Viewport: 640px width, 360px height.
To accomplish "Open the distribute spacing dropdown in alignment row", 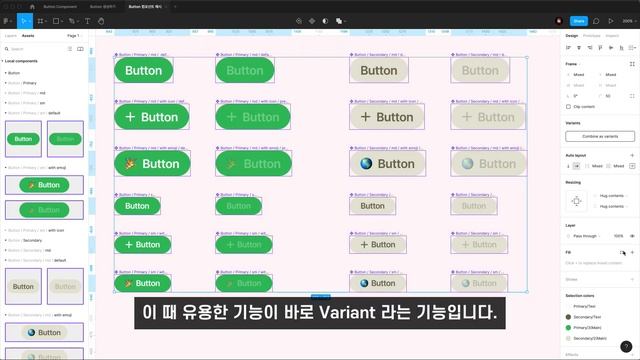I will pos(632,48).
